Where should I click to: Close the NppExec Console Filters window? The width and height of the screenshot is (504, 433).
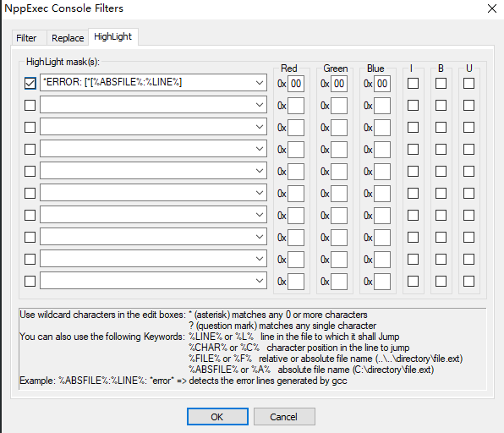tap(492, 8)
